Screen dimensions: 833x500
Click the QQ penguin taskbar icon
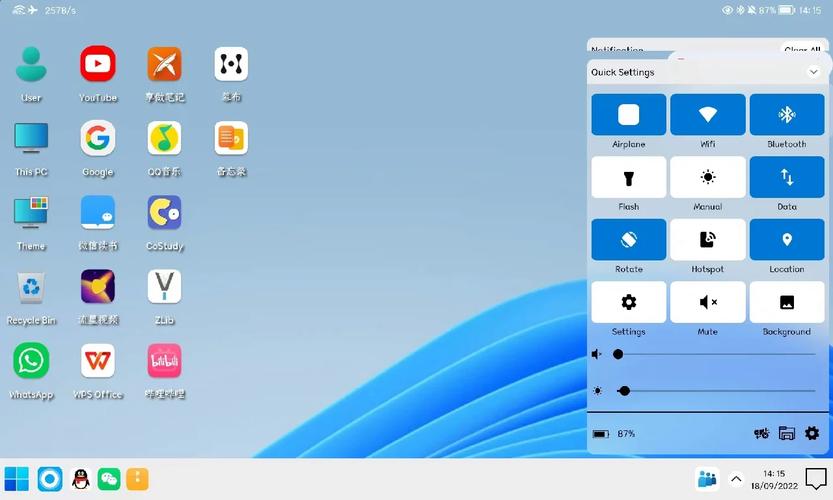tap(81, 479)
